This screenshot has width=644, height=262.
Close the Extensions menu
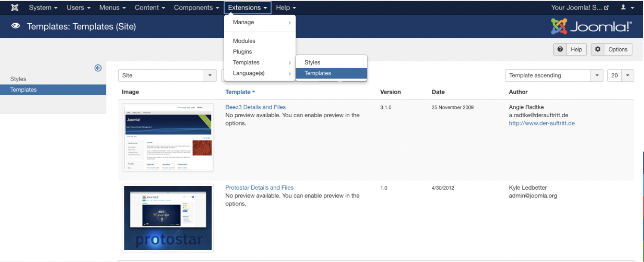pos(248,7)
